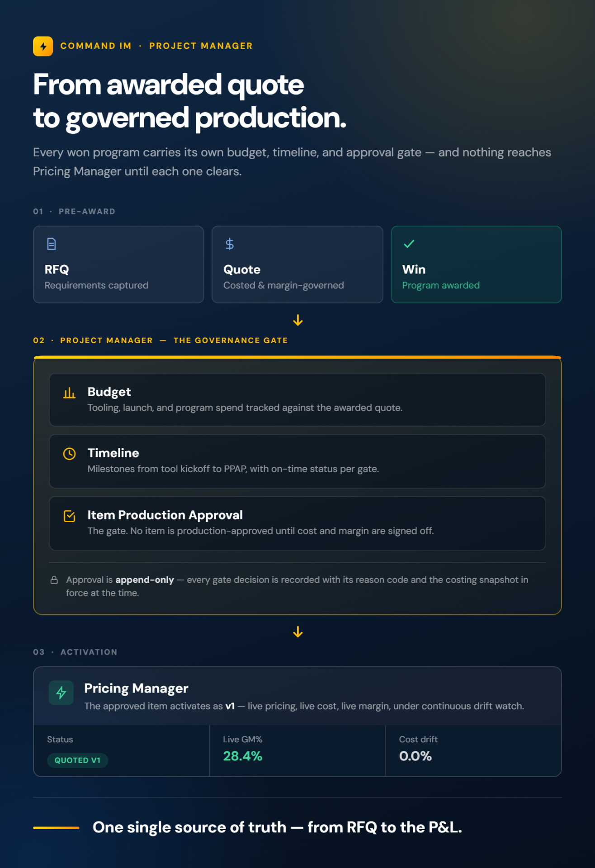Click the RFQ document icon

click(52, 244)
